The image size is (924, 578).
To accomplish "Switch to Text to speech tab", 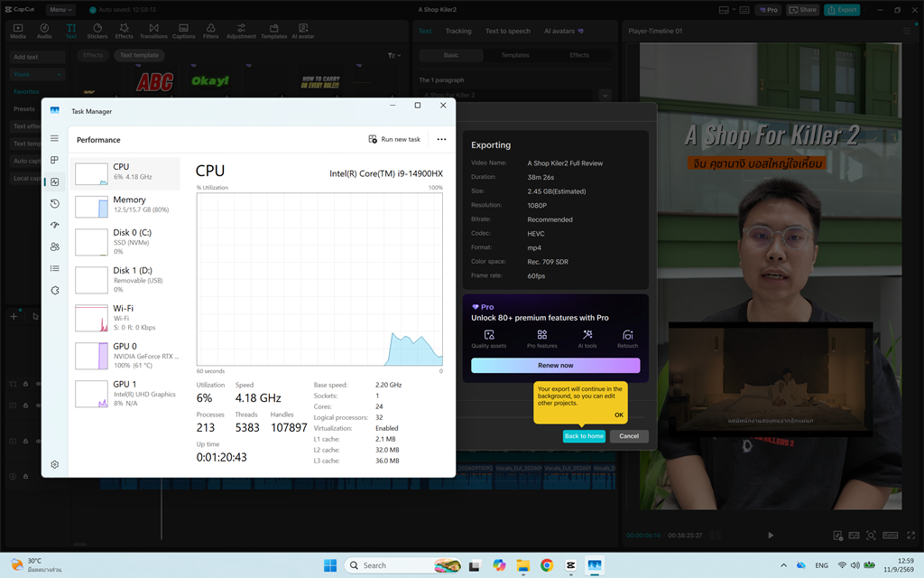I will pos(507,32).
